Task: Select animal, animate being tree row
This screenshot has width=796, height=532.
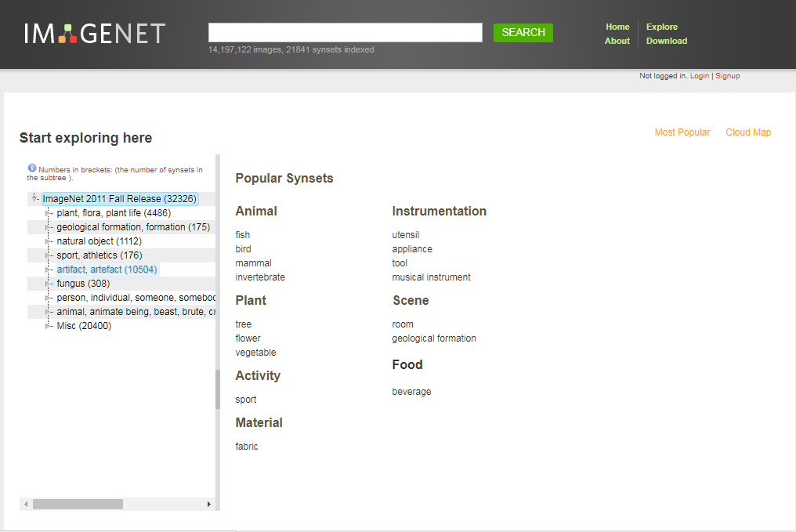Action: click(136, 312)
